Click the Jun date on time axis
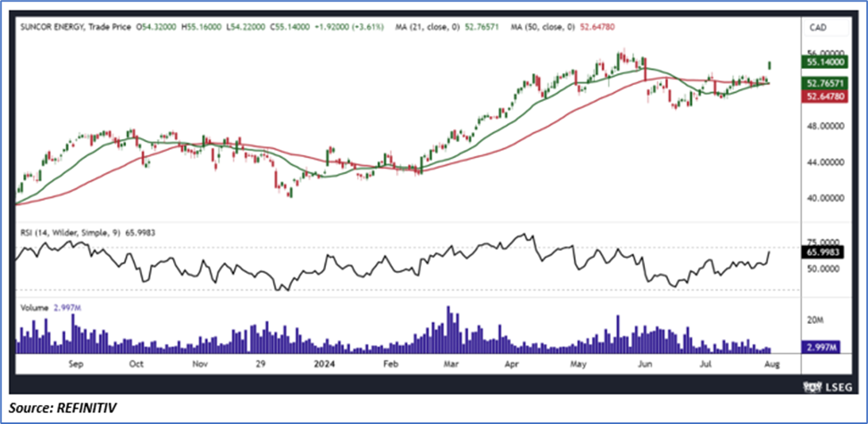868x424 pixels. click(x=643, y=364)
